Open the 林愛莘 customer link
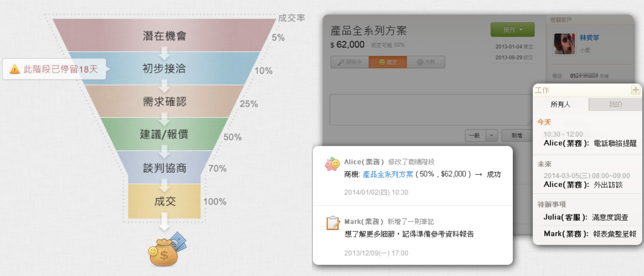644x276 pixels. (x=589, y=37)
